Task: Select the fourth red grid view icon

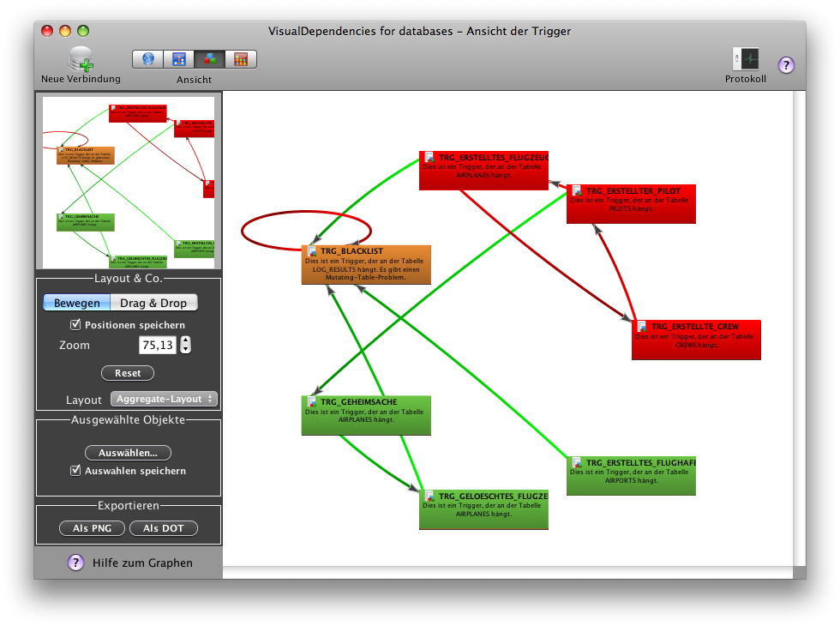Action: click(x=241, y=59)
